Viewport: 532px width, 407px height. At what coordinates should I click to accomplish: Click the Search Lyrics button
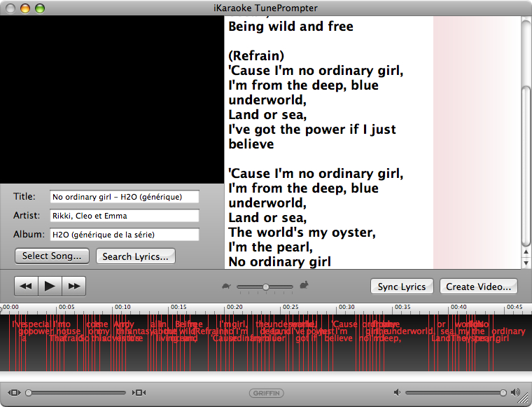135,256
